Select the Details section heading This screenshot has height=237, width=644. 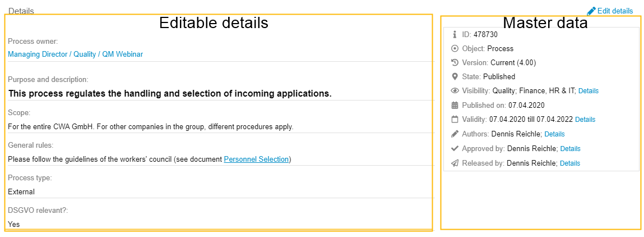click(21, 11)
